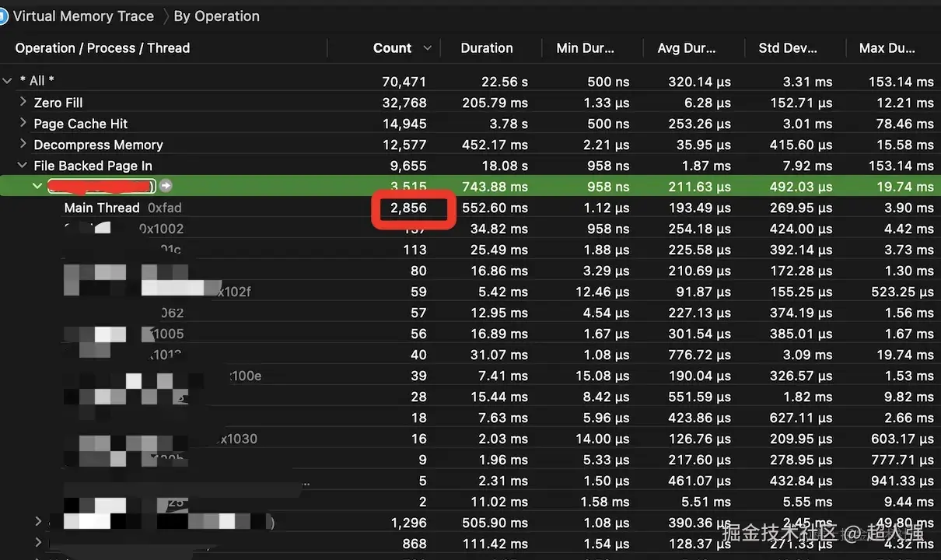Sort by the Duration column header
Viewport: 941px width, 560px height.
point(487,48)
